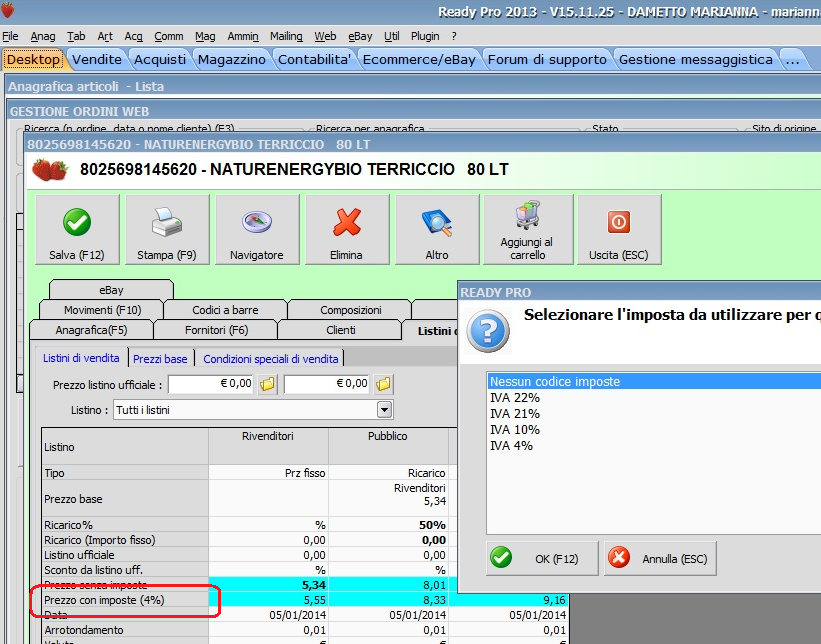This screenshot has width=821, height=644.
Task: Open the Web menu
Action: (325, 36)
